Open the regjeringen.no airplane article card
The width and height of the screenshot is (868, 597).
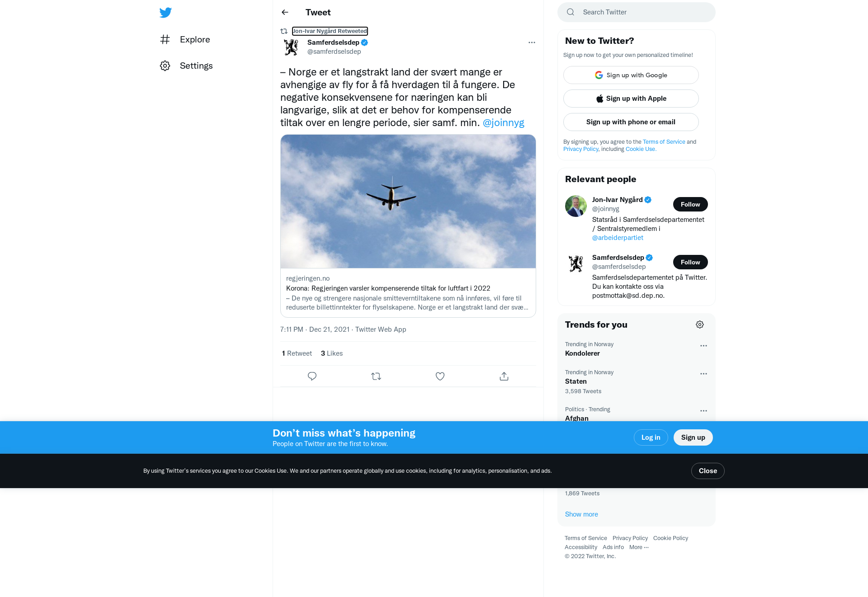click(x=408, y=226)
